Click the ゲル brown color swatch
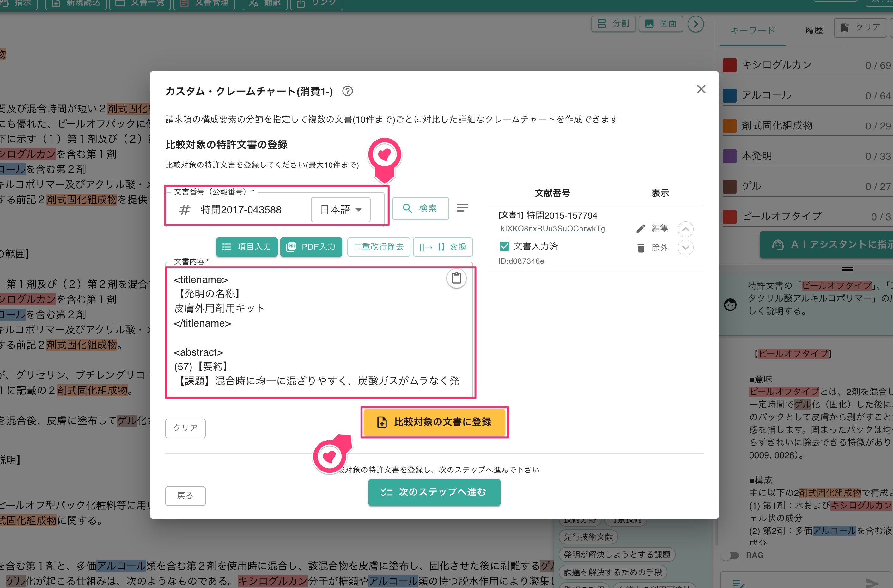Viewport: 893px width, 588px height. click(729, 186)
